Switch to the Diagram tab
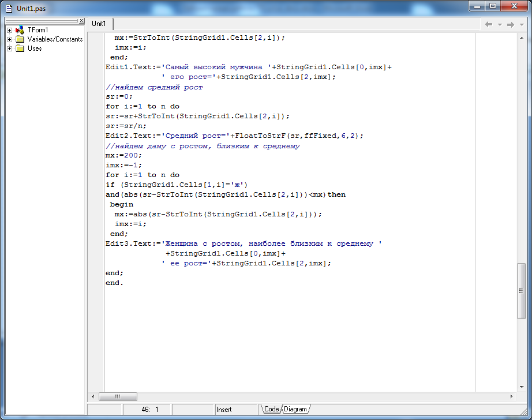The width and height of the screenshot is (532, 420). pos(295,409)
